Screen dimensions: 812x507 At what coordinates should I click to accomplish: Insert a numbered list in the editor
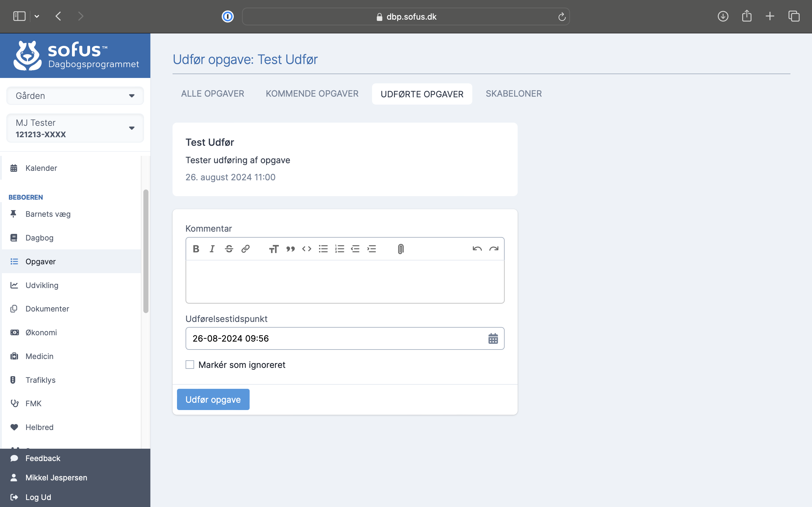339,249
